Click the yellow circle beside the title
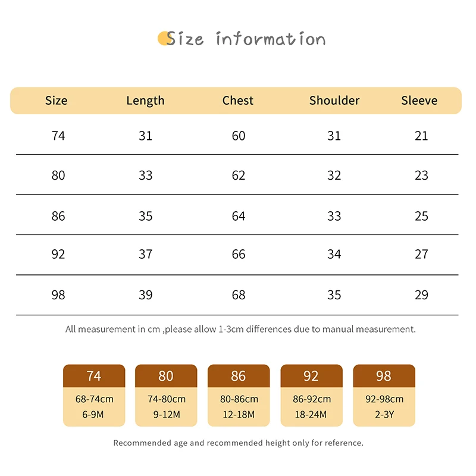 point(164,39)
